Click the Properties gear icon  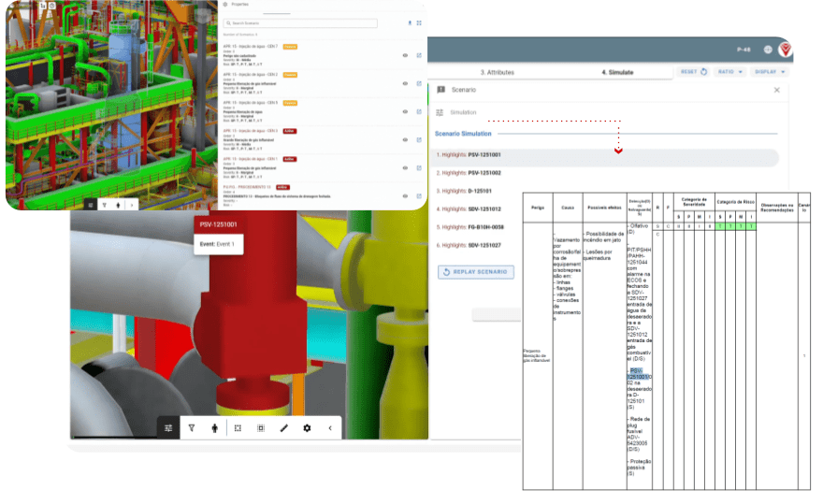pyautogui.click(x=225, y=4)
